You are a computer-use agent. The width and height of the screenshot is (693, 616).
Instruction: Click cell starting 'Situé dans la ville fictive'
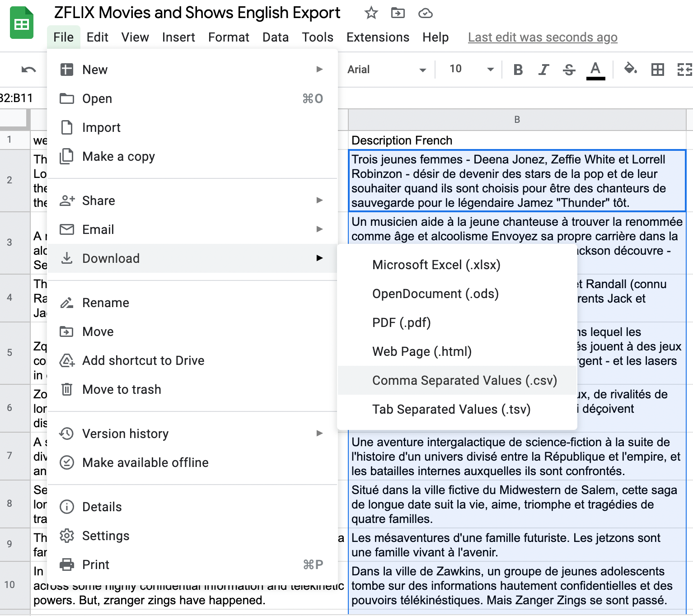[x=517, y=504]
